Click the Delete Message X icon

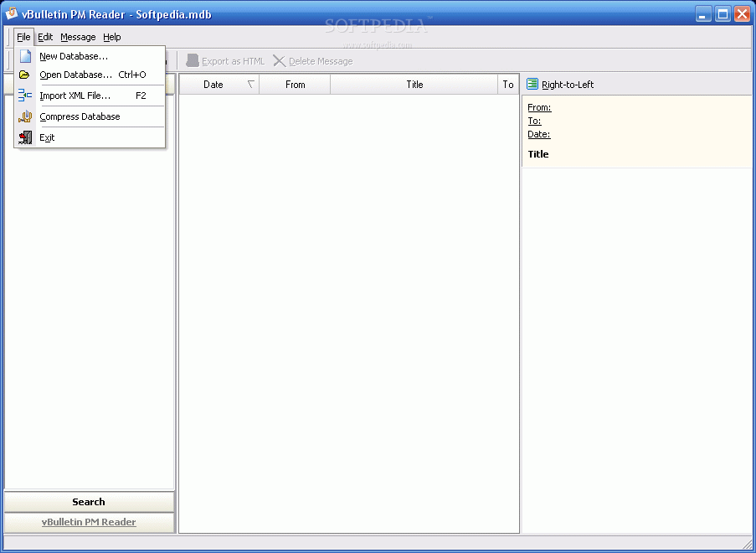[x=279, y=61]
